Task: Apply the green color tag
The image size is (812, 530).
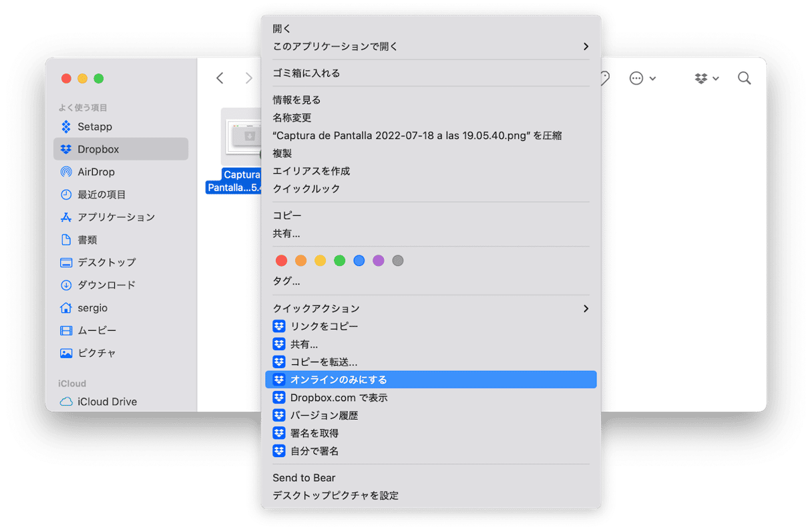Action: click(x=340, y=261)
